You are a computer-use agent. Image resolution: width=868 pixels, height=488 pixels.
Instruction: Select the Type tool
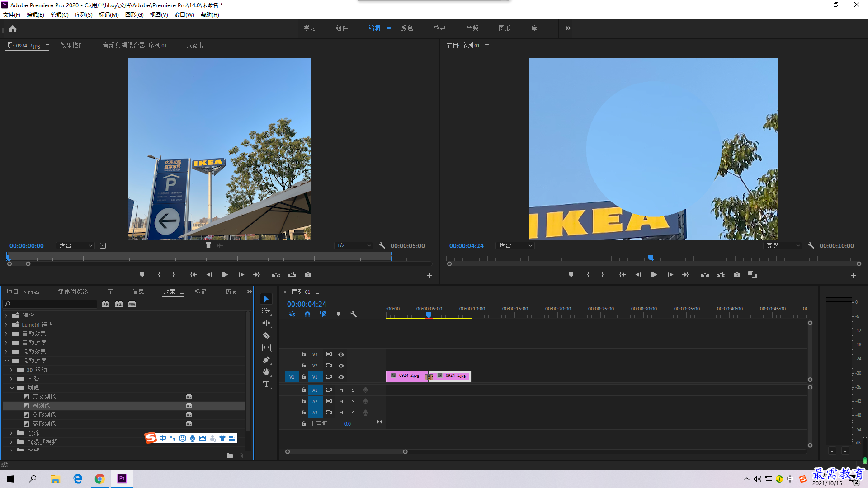pyautogui.click(x=266, y=384)
